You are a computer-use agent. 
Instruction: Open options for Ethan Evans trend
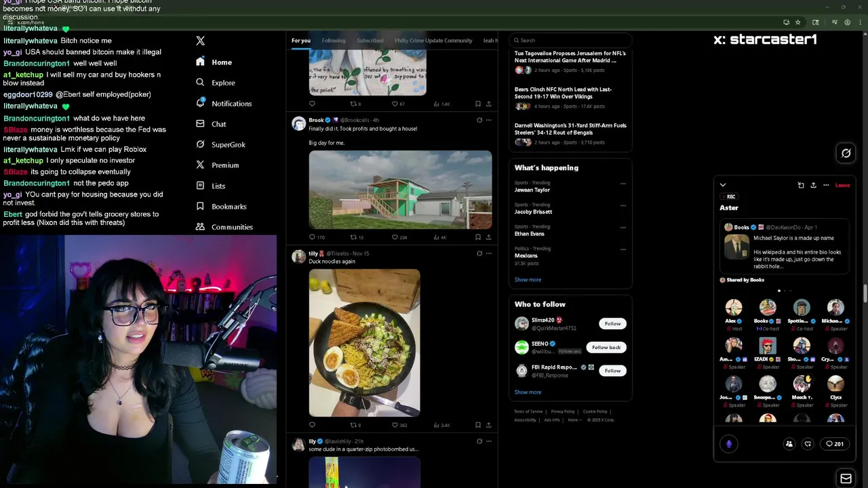coord(623,227)
